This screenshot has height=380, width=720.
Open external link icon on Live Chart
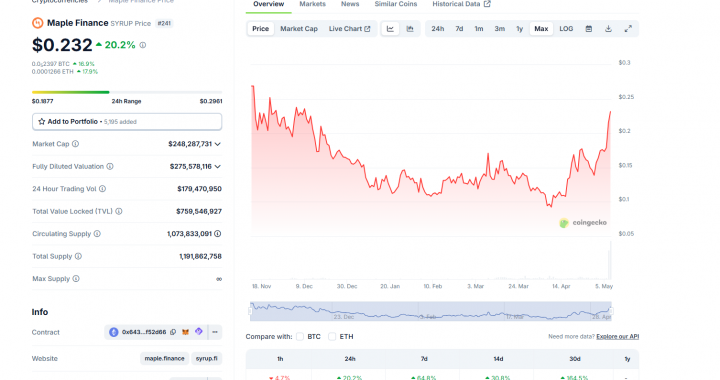coord(367,28)
